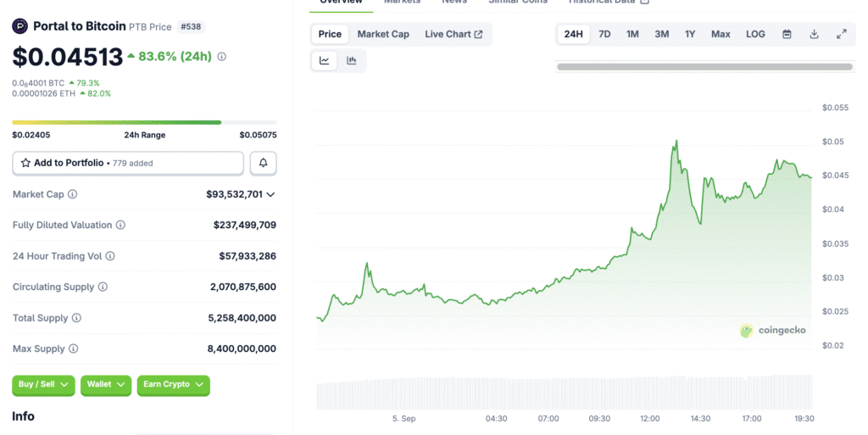868x435 pixels.
Task: Open price alert bell icon
Action: pyautogui.click(x=263, y=163)
